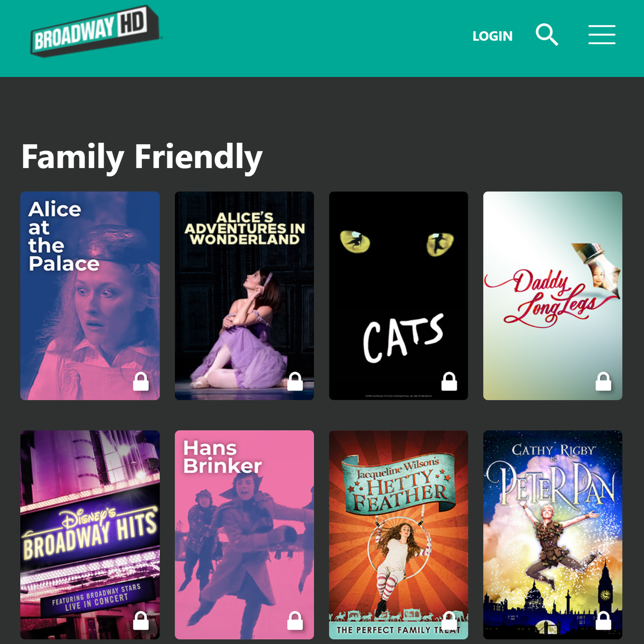
Task: Open the Alice at the Palace thumbnail
Action: click(x=90, y=296)
